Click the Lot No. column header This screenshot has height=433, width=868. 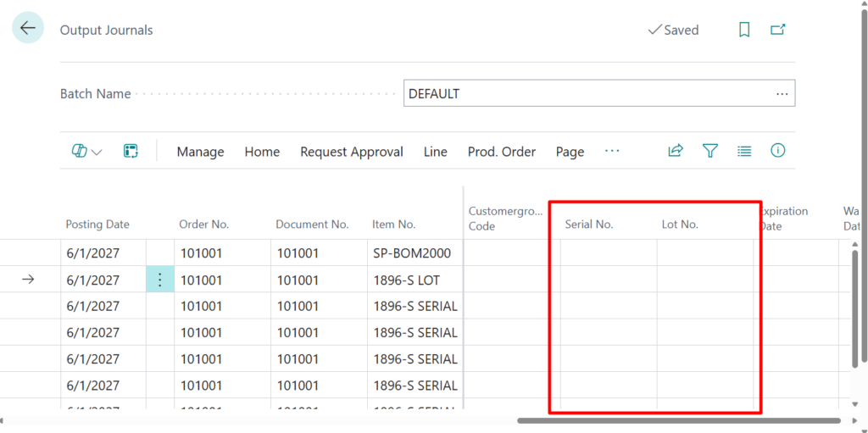[x=680, y=225]
